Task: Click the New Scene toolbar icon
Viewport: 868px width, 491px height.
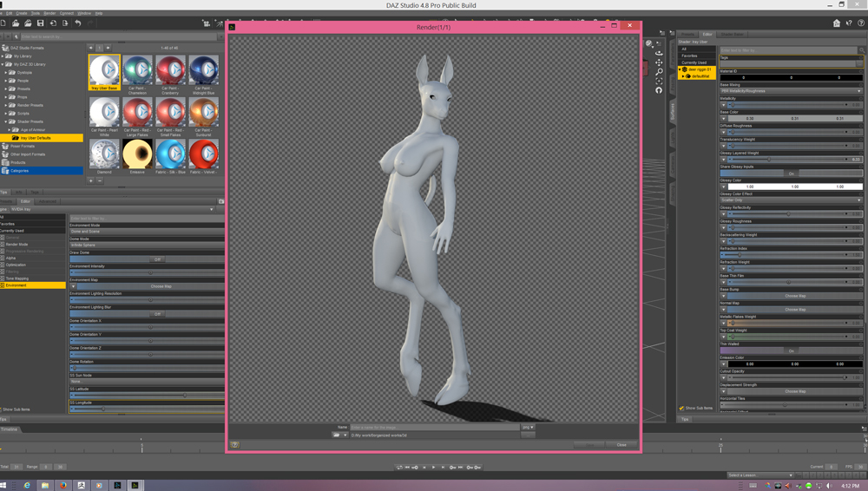Action: point(5,23)
